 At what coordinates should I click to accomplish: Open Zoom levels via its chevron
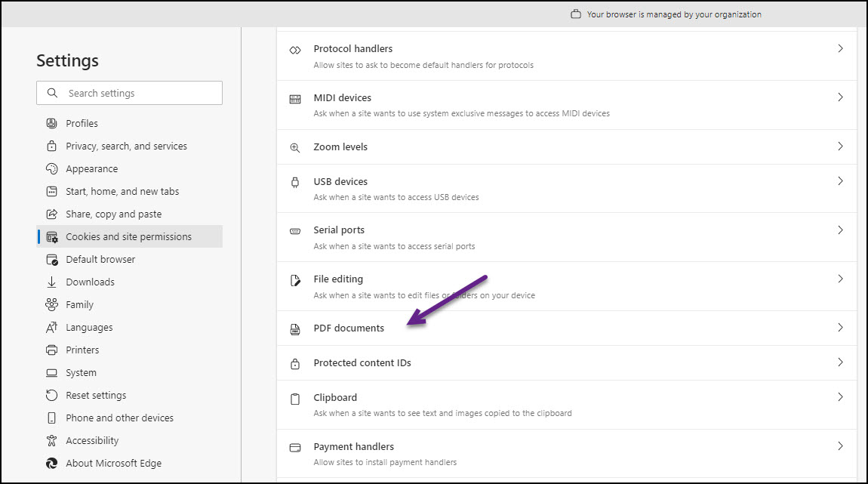coord(840,146)
